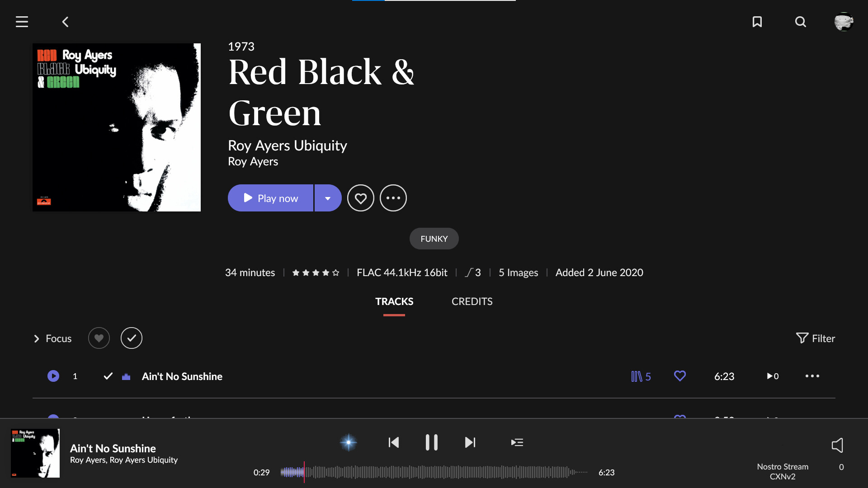Expand the Play now dropdown arrow
The height and width of the screenshot is (488, 868).
coord(328,198)
